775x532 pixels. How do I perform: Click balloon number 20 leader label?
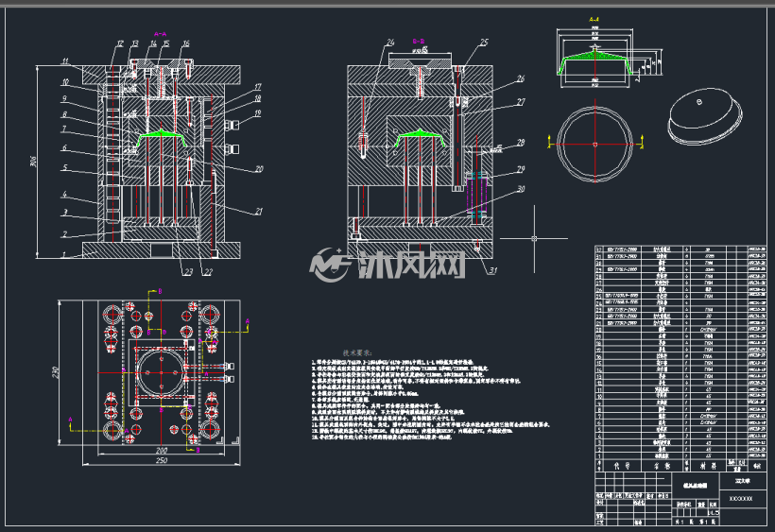259,169
